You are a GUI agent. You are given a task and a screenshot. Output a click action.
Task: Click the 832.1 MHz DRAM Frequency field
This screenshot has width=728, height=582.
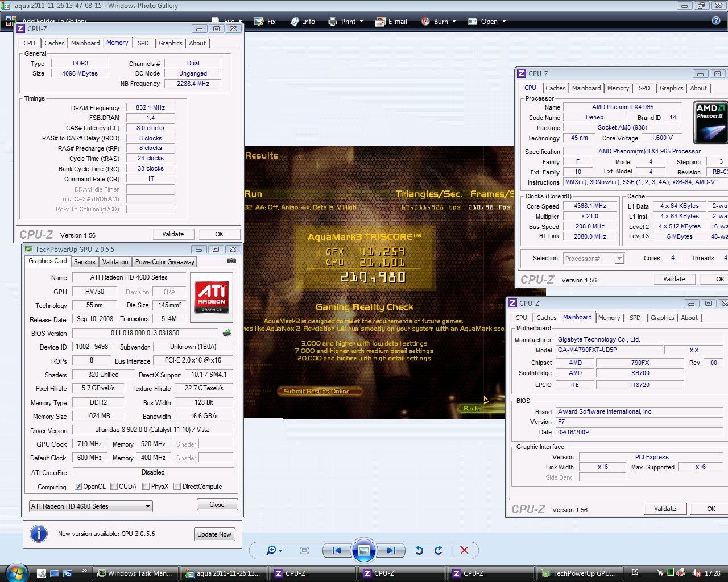tap(150, 107)
